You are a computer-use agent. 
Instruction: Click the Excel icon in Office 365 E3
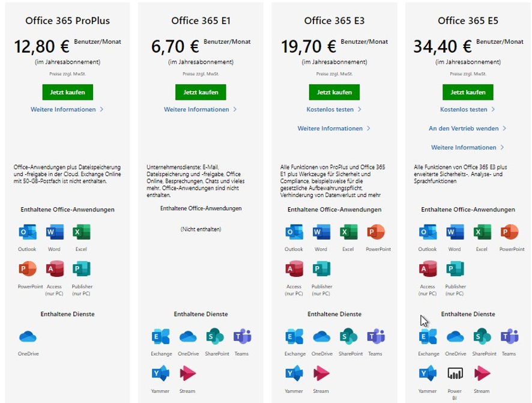pyautogui.click(x=348, y=232)
